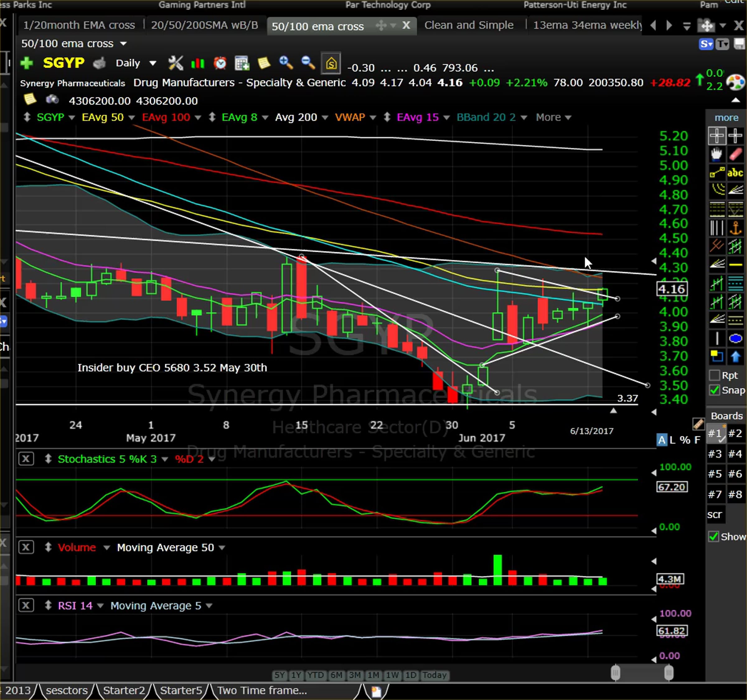
Task: Switch to drawing board #2
Action: [x=735, y=433]
